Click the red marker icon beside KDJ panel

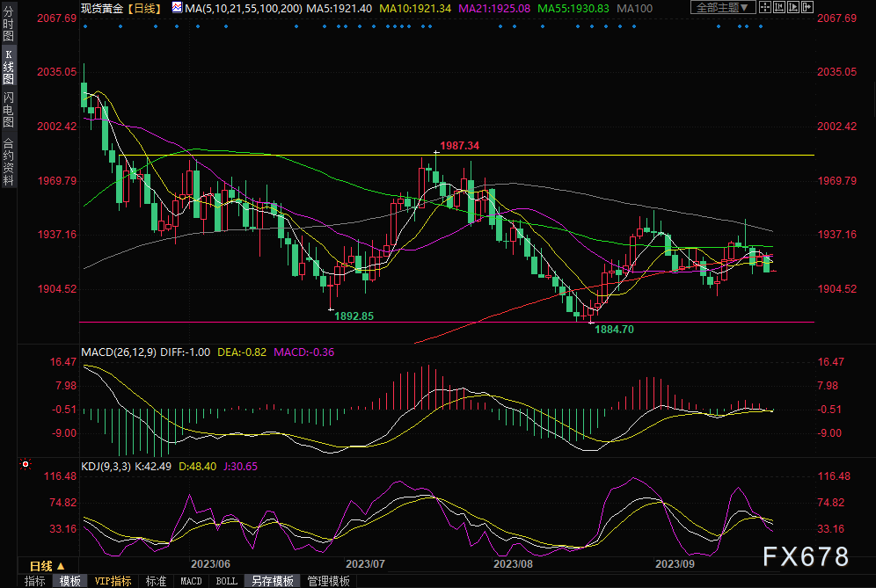click(x=25, y=462)
